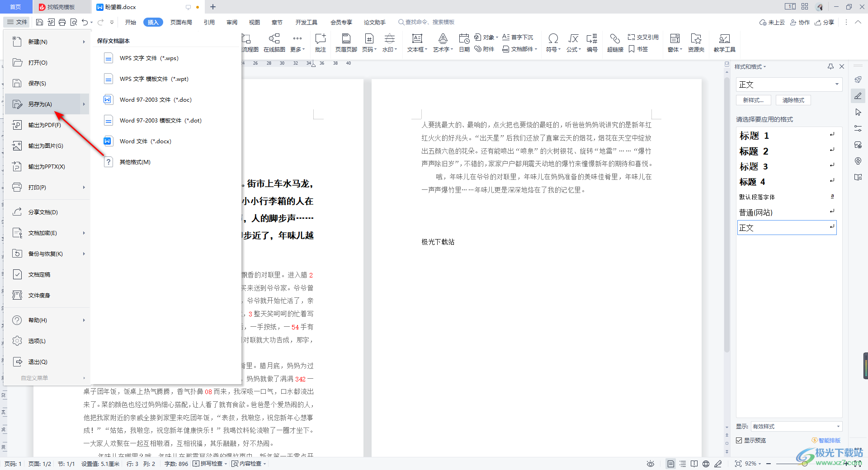Expand the current style dropdown showing 正文
The image size is (868, 470).
[x=836, y=85]
